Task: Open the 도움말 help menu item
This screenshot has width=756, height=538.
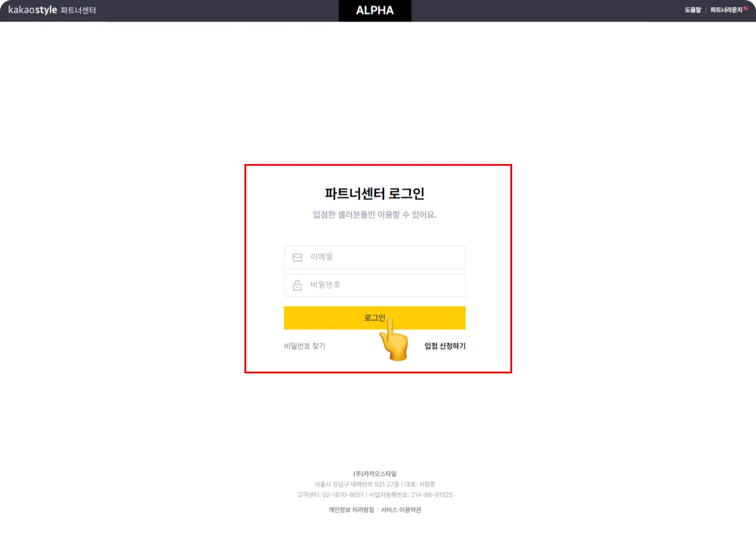Action: pos(693,10)
